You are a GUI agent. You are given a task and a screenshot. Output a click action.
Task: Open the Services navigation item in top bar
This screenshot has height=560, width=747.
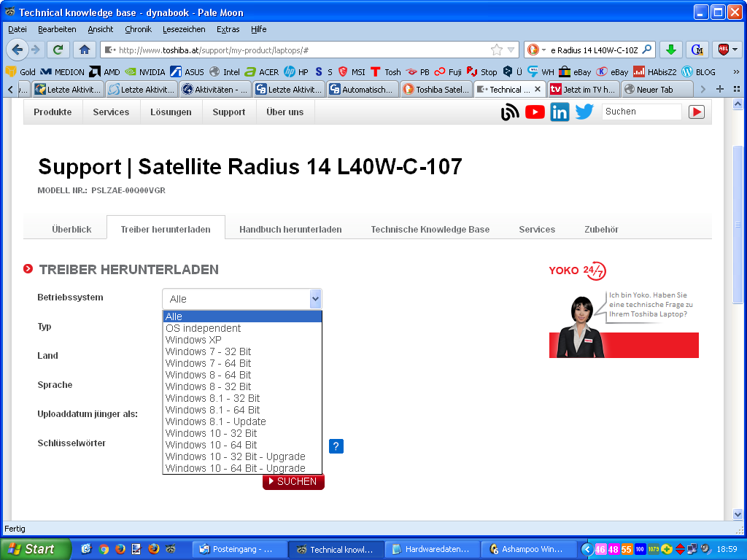pos(111,112)
